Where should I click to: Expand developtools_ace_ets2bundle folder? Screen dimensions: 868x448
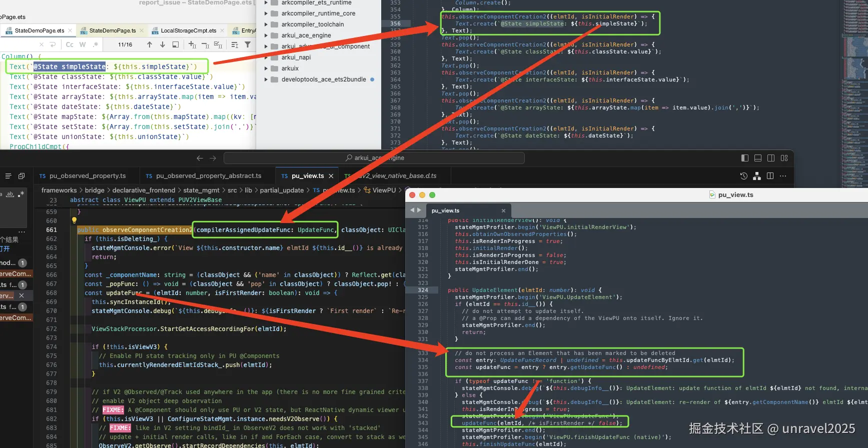coord(266,79)
